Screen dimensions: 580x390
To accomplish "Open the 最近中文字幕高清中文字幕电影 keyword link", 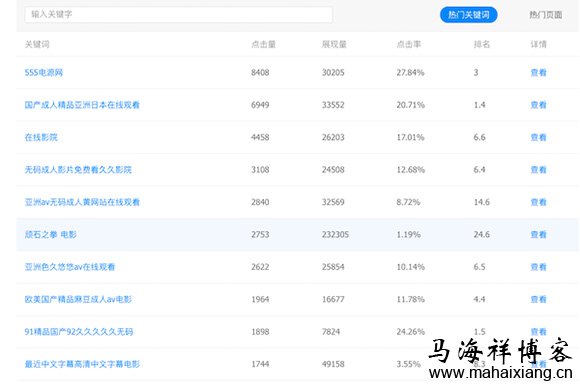I will pyautogui.click(x=82, y=364).
